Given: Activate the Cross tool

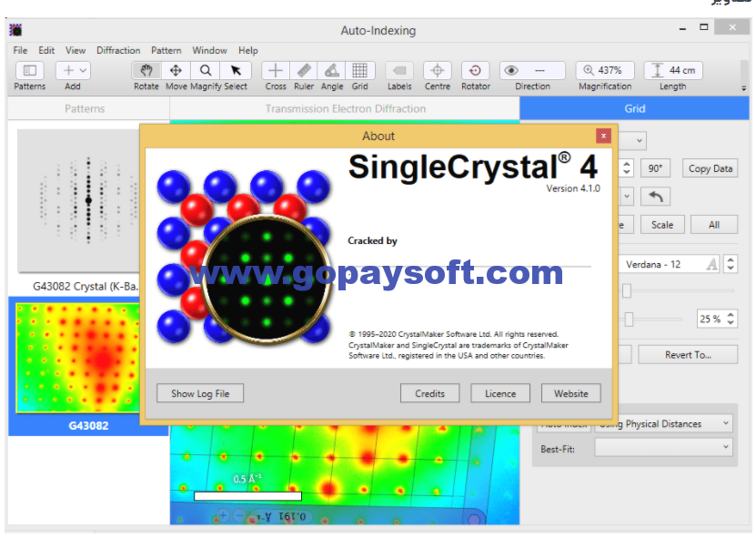Looking at the screenshot, I should 276,70.
